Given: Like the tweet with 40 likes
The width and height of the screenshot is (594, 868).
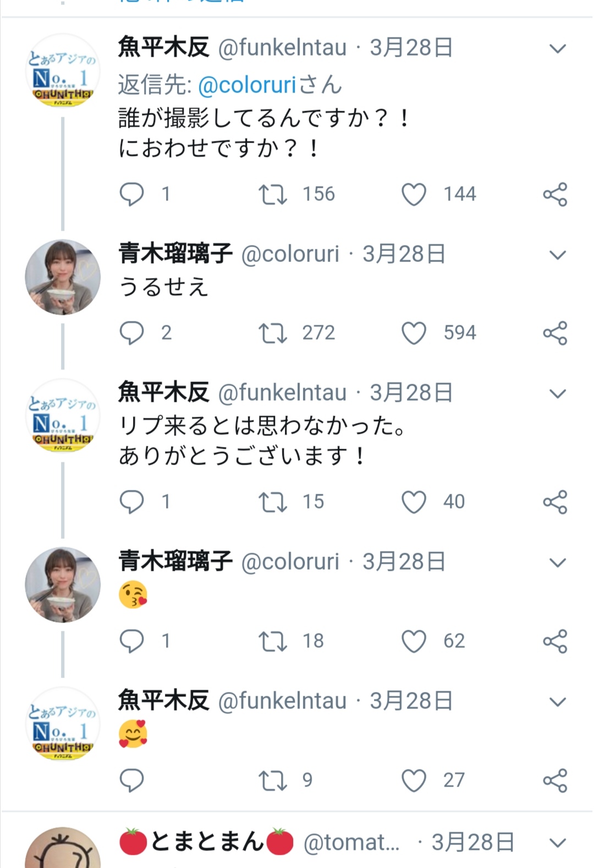Looking at the screenshot, I should [x=414, y=502].
